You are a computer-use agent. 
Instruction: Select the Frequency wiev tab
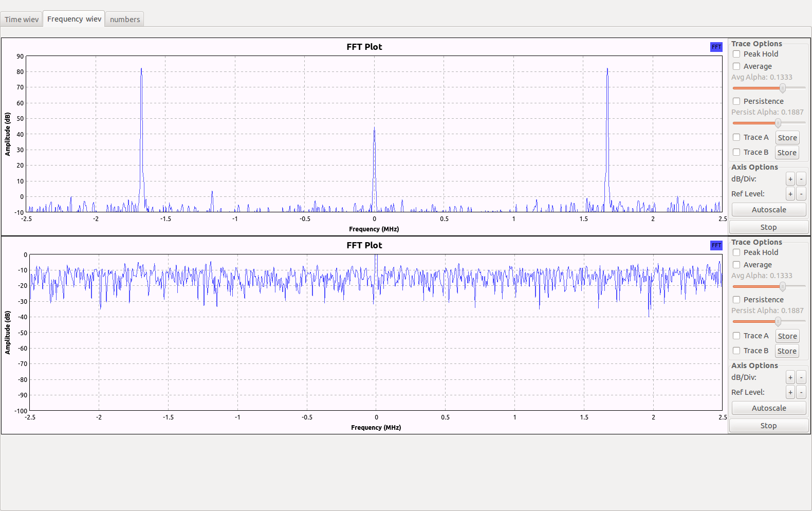pos(74,19)
